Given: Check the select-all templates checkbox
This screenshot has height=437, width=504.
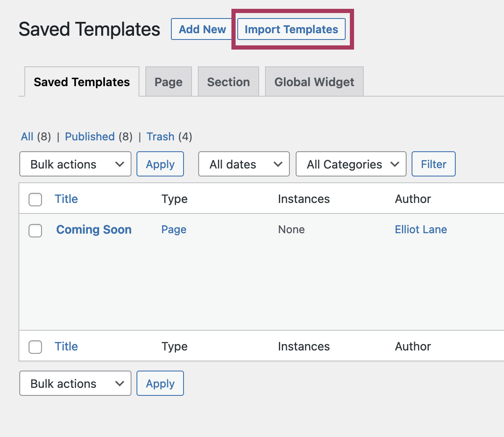Looking at the screenshot, I should (35, 200).
